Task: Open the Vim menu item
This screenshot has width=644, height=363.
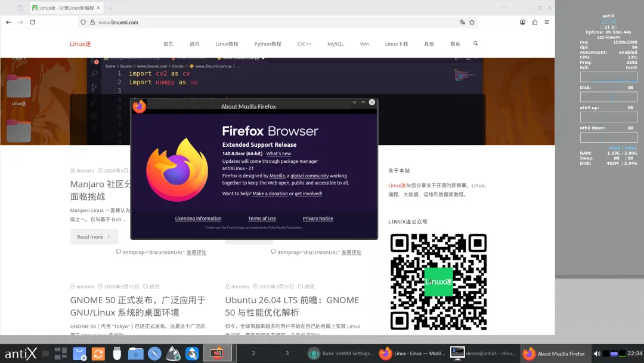Action: 364,44
